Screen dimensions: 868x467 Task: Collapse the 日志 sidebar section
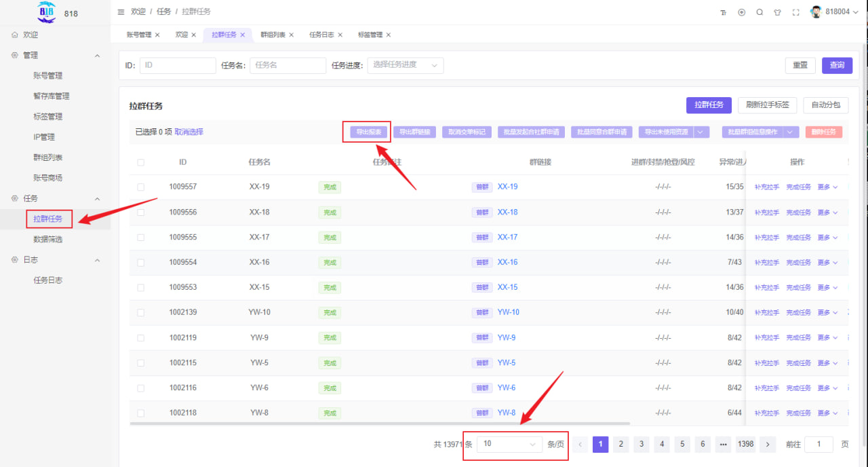coord(97,261)
